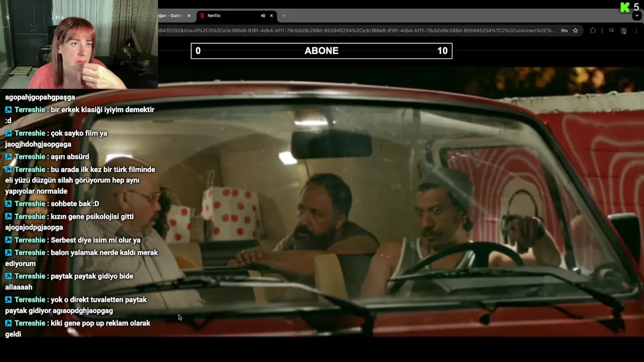Click the streamer webcam thumbnail
The width and height of the screenshot is (644, 362).
click(79, 44)
